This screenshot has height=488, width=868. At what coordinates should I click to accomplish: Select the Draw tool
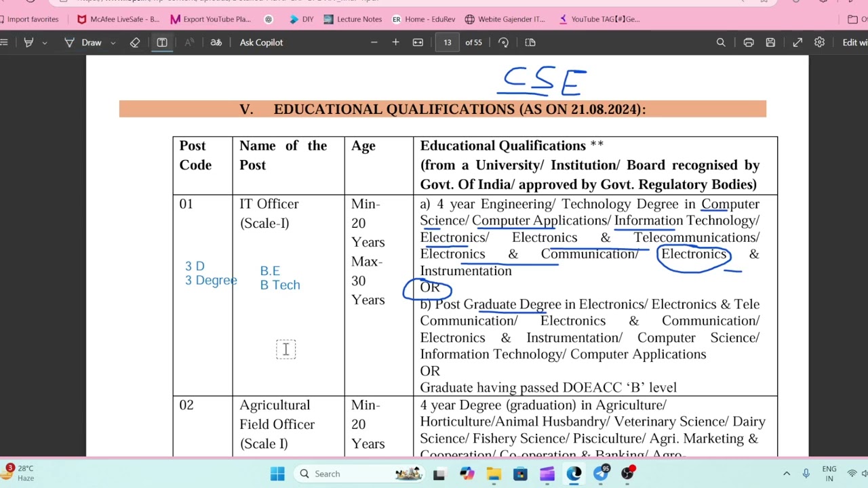(x=83, y=42)
